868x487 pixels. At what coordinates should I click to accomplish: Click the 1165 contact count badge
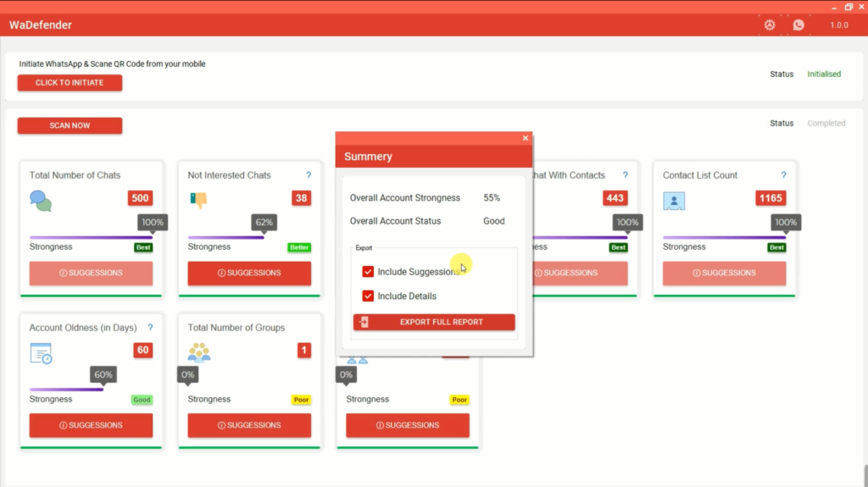click(x=771, y=198)
